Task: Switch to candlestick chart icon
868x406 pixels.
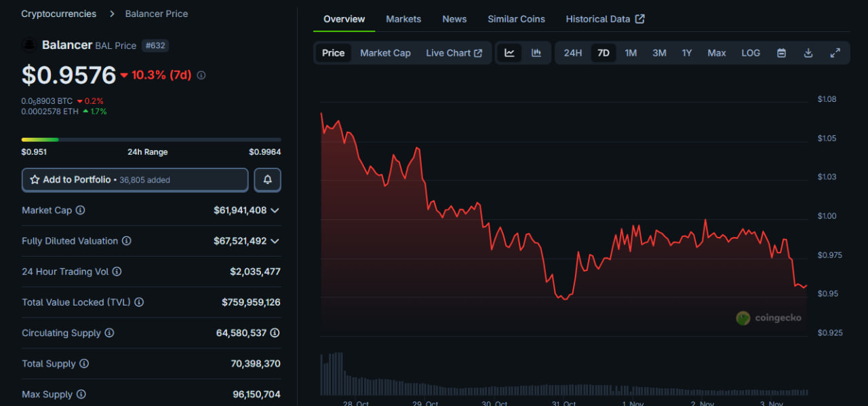Action: (x=536, y=53)
